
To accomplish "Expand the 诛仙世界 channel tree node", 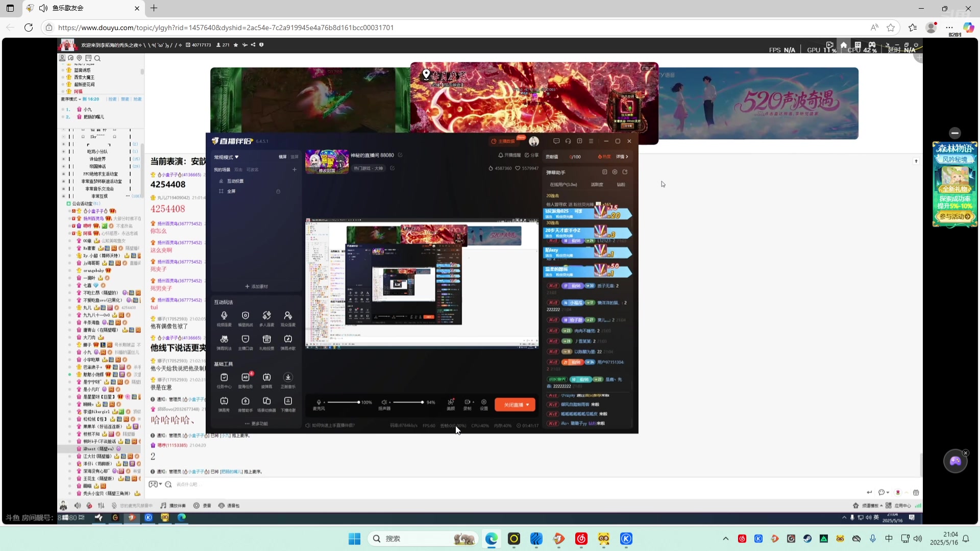I will 64,159.
